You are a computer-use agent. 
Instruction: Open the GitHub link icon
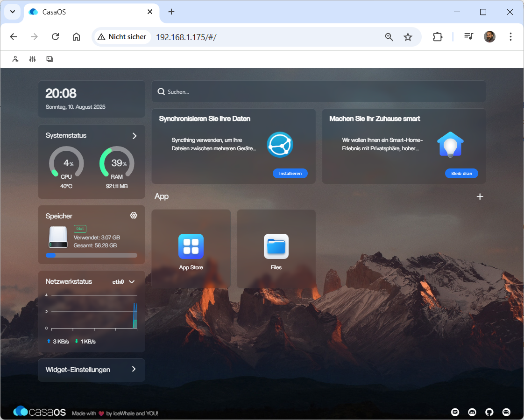(489, 412)
